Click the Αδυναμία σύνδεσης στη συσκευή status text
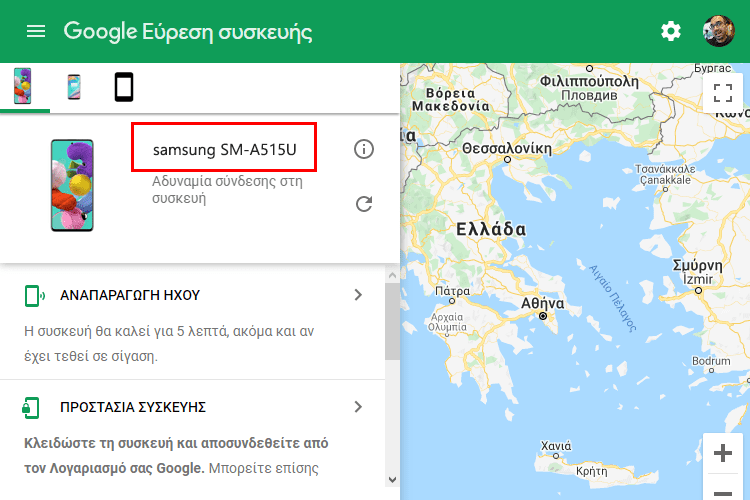The height and width of the screenshot is (500, 750). (227, 189)
